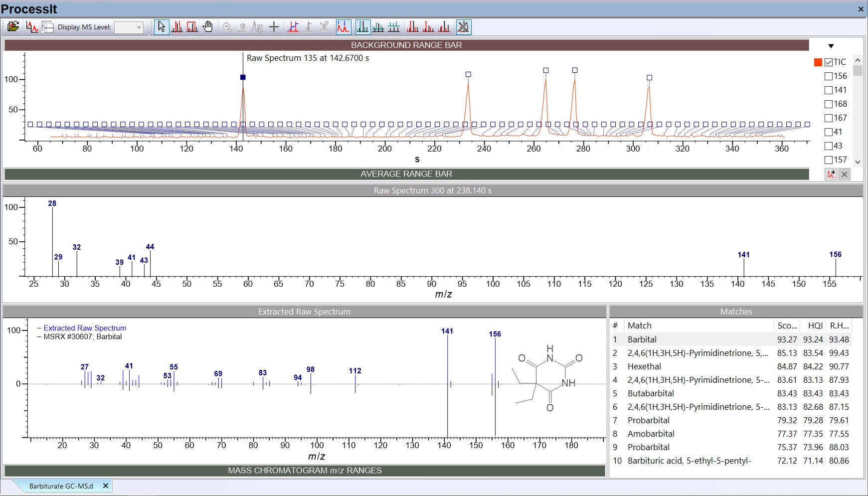The width and height of the screenshot is (868, 496).
Task: Click the HQI column header
Action: click(x=815, y=326)
